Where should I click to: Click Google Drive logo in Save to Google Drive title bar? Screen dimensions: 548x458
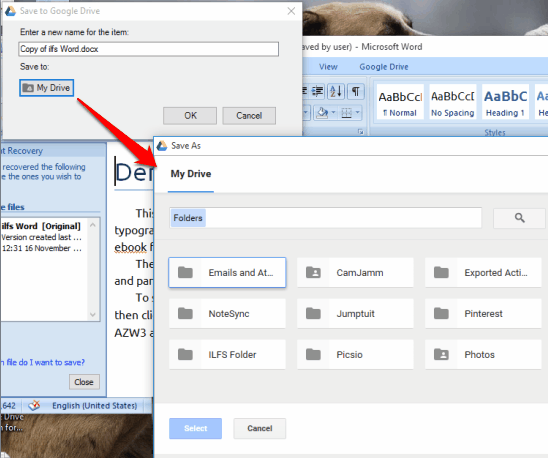coord(10,11)
